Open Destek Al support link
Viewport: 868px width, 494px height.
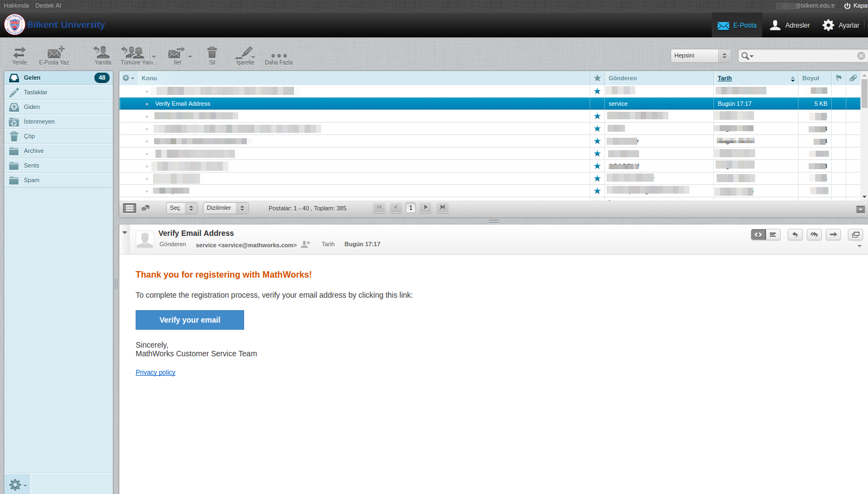coord(48,5)
